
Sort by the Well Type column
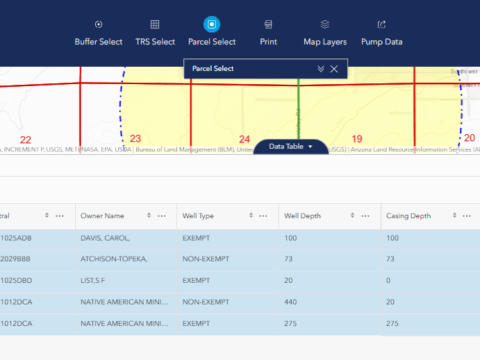(251, 215)
